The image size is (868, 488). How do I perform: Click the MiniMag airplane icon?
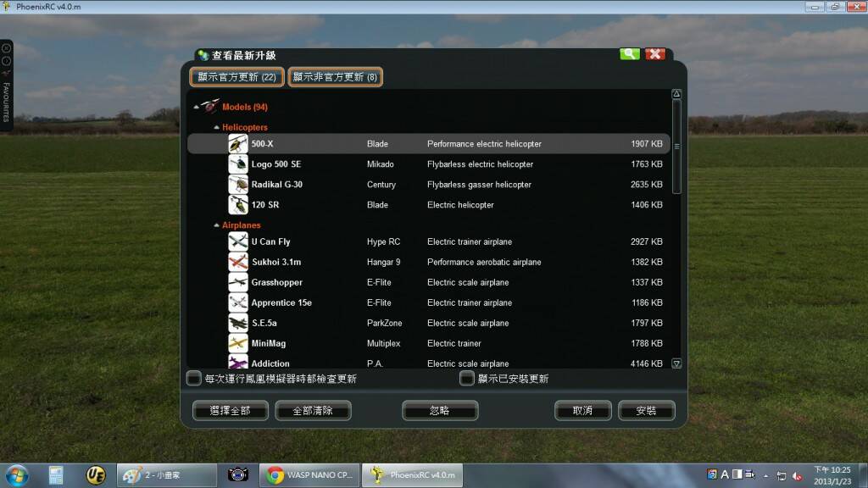point(238,344)
